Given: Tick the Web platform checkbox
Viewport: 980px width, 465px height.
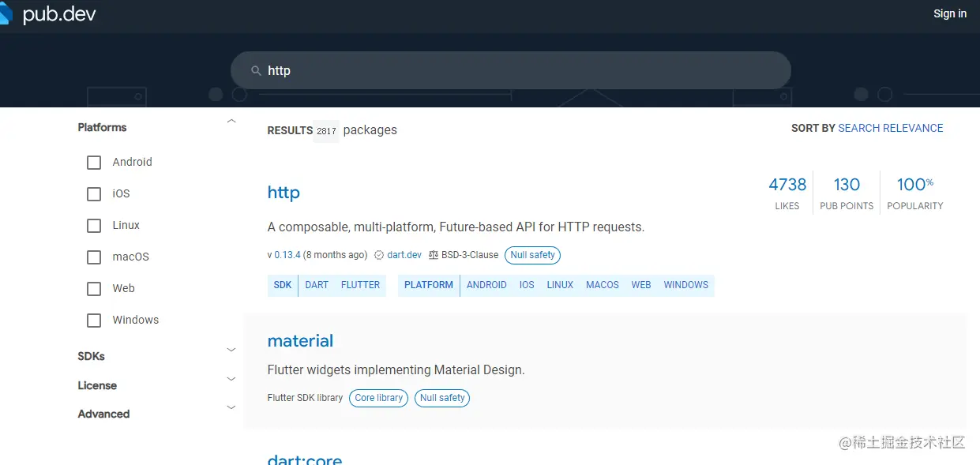Looking at the screenshot, I should coord(94,289).
